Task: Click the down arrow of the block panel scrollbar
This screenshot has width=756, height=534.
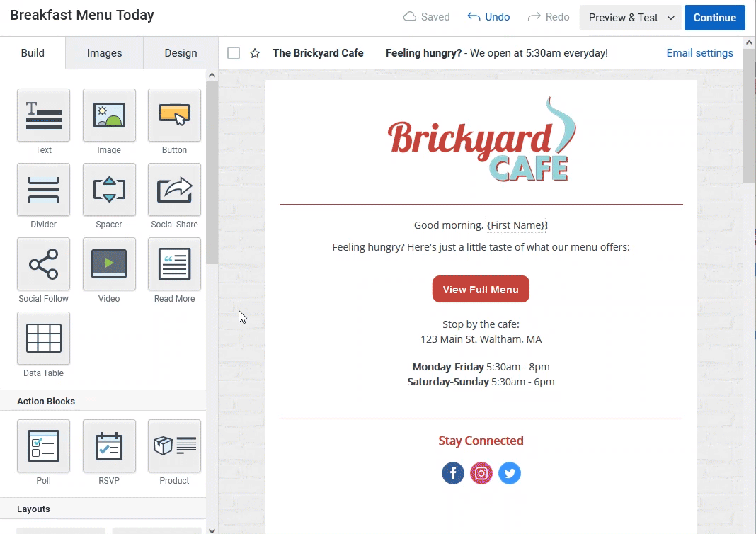Action: (x=212, y=530)
